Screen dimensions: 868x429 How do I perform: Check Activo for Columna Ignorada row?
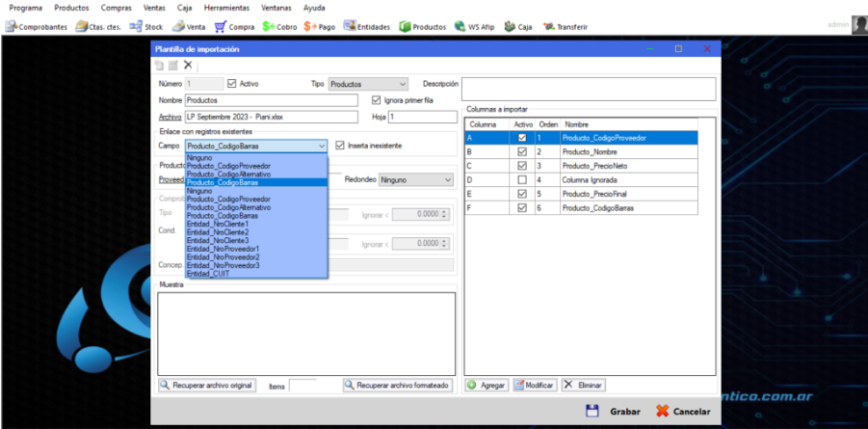pos(522,180)
